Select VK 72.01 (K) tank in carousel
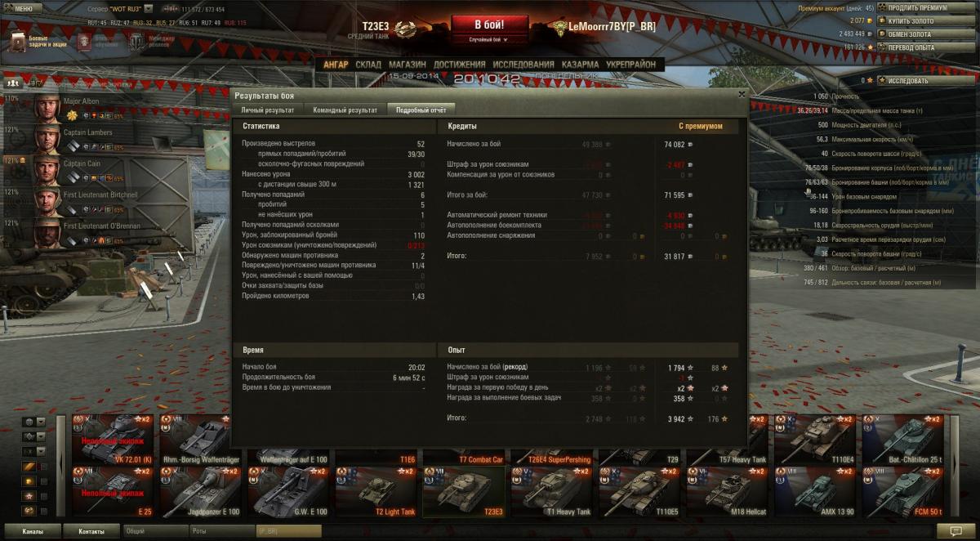The image size is (980, 541). pos(111,439)
